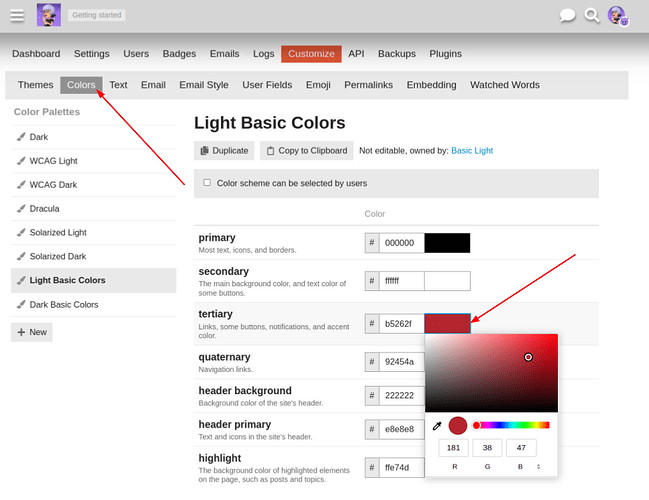
Task: Open the Settings admin tab
Action: point(91,54)
